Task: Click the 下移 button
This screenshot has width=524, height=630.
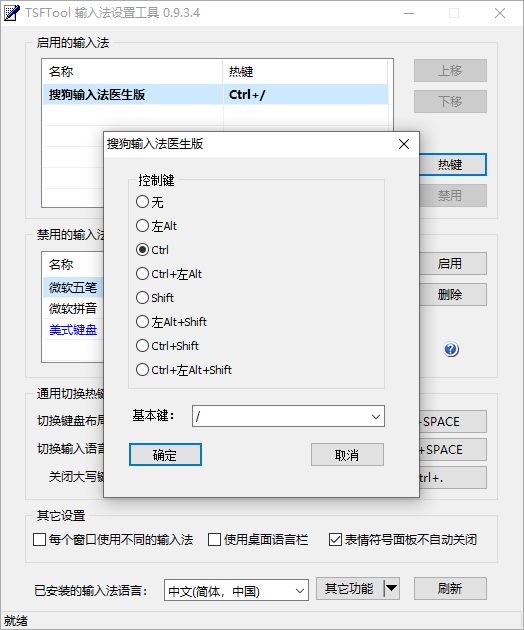Action: pyautogui.click(x=450, y=101)
